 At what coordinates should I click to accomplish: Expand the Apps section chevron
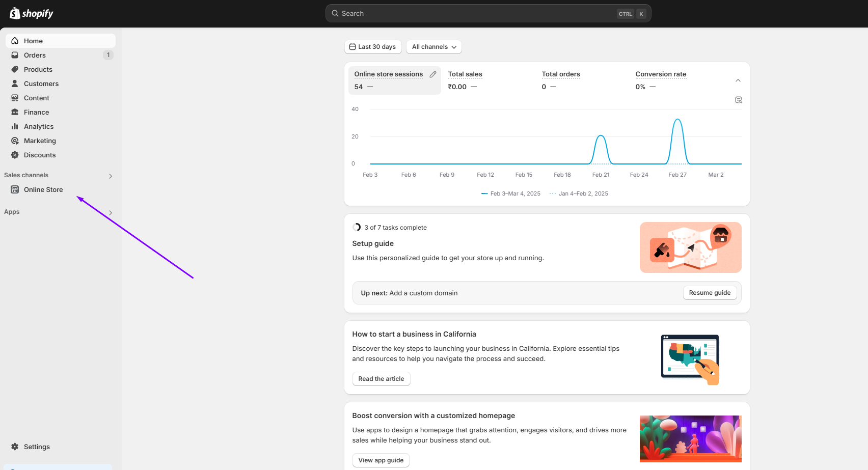click(111, 213)
